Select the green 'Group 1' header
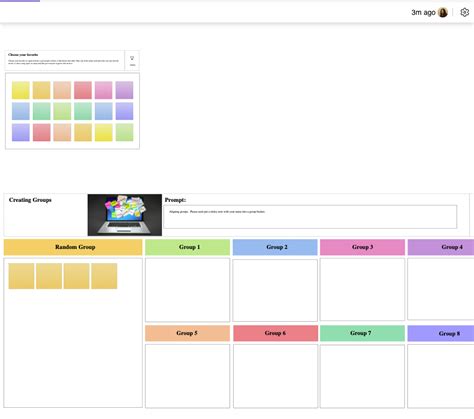The width and height of the screenshot is (474, 419). pyautogui.click(x=188, y=247)
